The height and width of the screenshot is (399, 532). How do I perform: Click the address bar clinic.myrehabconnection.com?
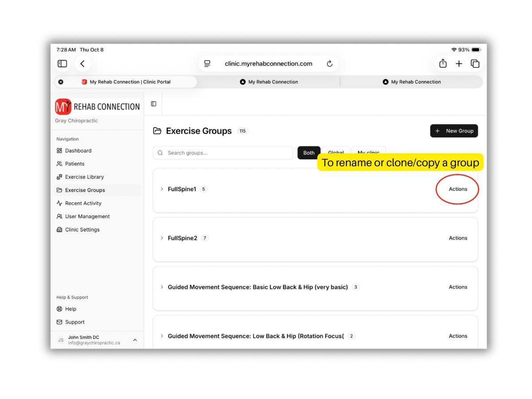[268, 64]
